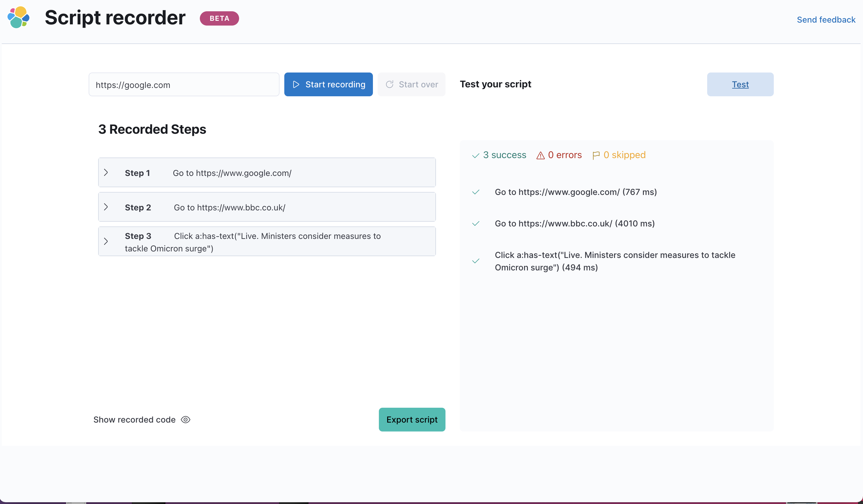This screenshot has height=504, width=863.
Task: Expand Step 2 details
Action: click(x=106, y=207)
